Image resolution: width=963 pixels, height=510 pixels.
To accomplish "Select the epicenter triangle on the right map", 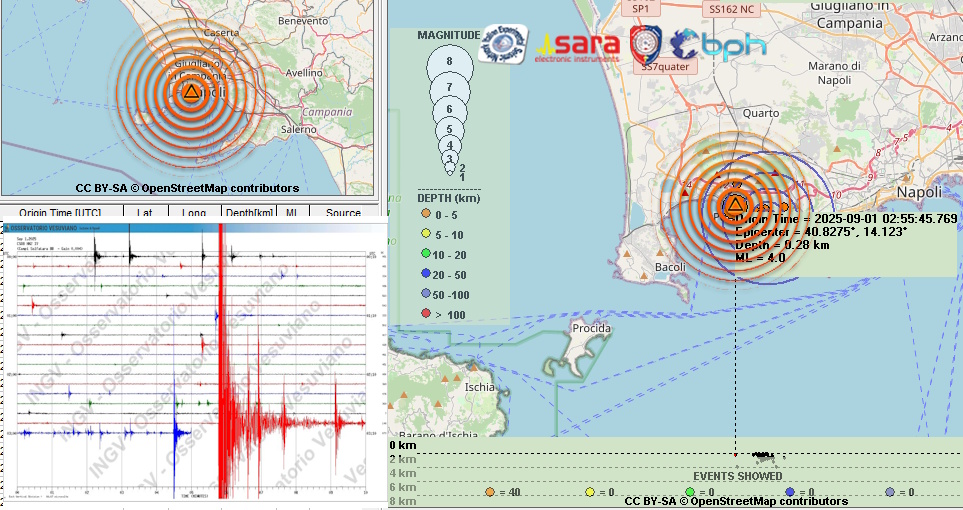I will 735,205.
